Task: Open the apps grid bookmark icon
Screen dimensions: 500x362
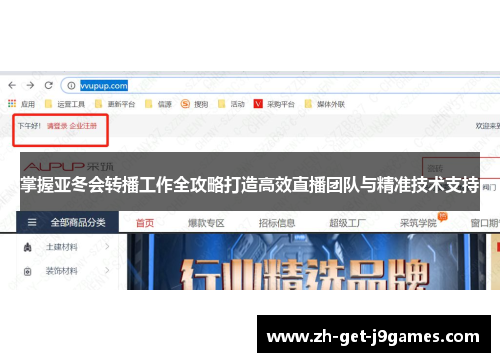Action: (12, 104)
